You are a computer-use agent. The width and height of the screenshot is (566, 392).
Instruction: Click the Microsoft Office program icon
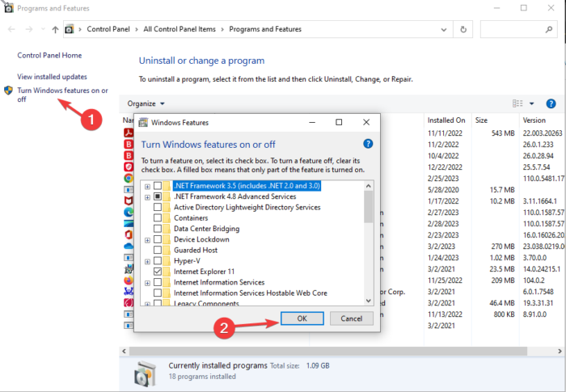coord(129,234)
